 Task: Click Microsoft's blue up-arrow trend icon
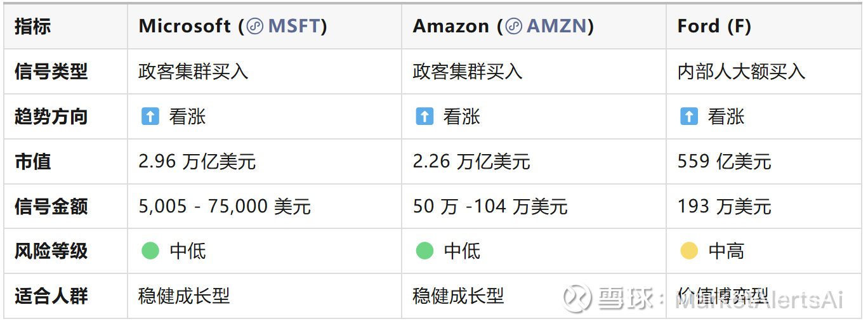click(x=150, y=117)
